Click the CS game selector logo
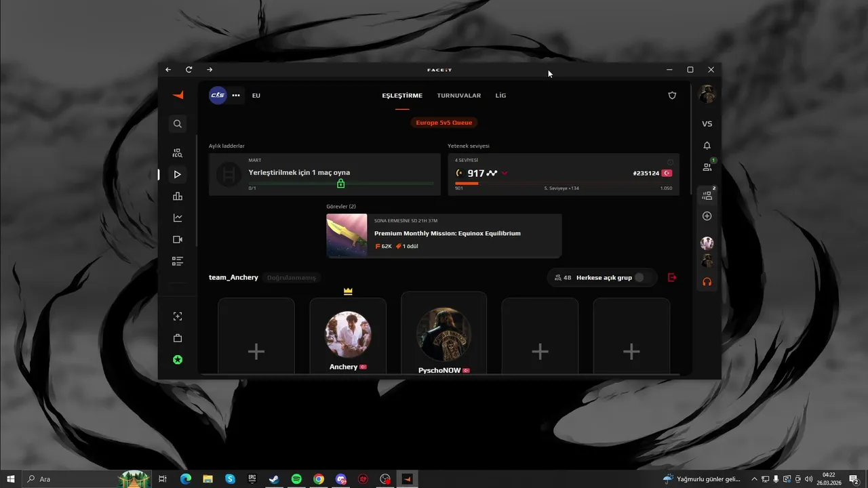 click(218, 96)
